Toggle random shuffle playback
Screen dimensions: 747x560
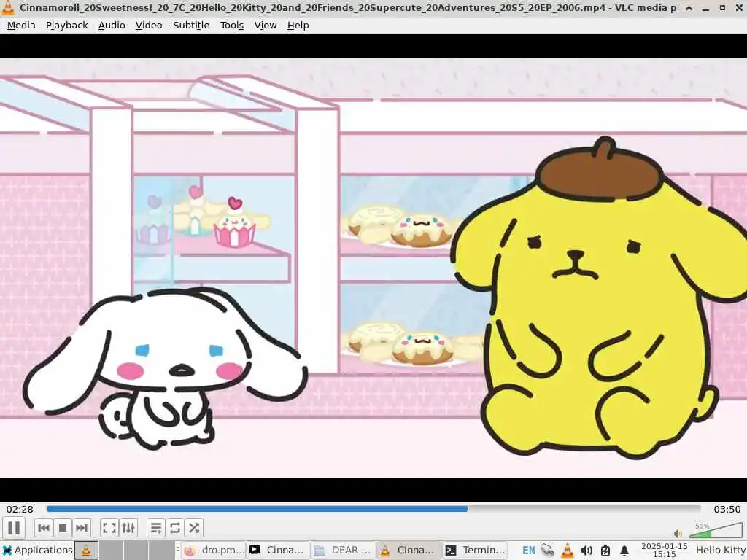click(194, 528)
